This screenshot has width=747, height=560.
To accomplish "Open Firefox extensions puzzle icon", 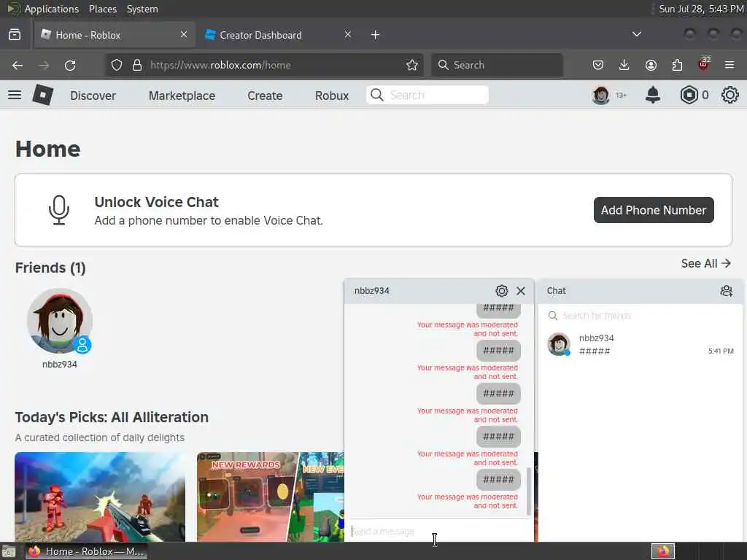I will click(x=677, y=65).
